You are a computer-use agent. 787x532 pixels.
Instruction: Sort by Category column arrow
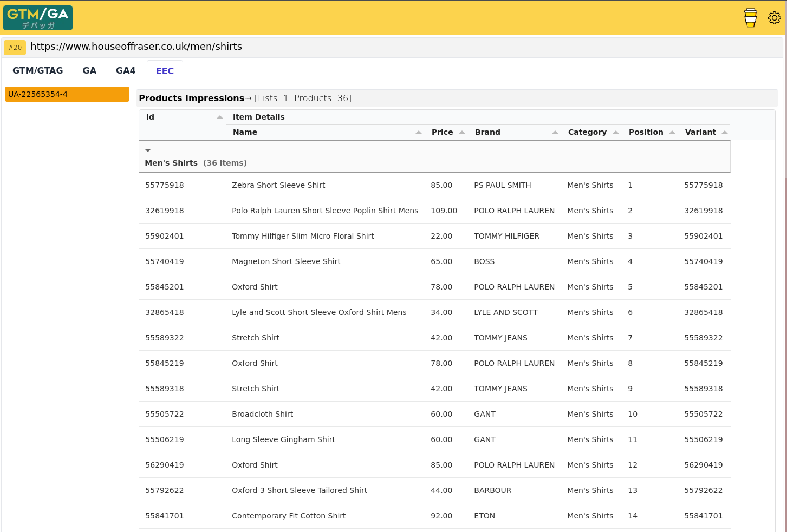616,132
